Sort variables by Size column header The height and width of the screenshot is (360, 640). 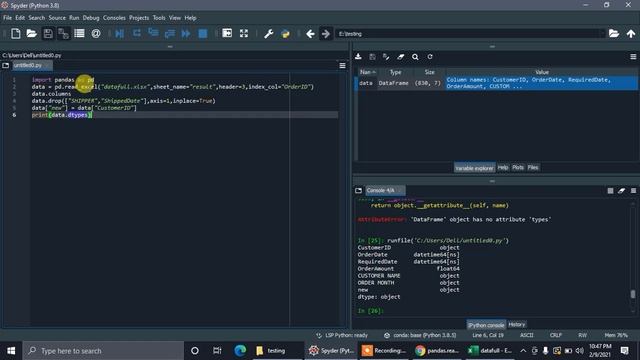pyautogui.click(x=429, y=72)
